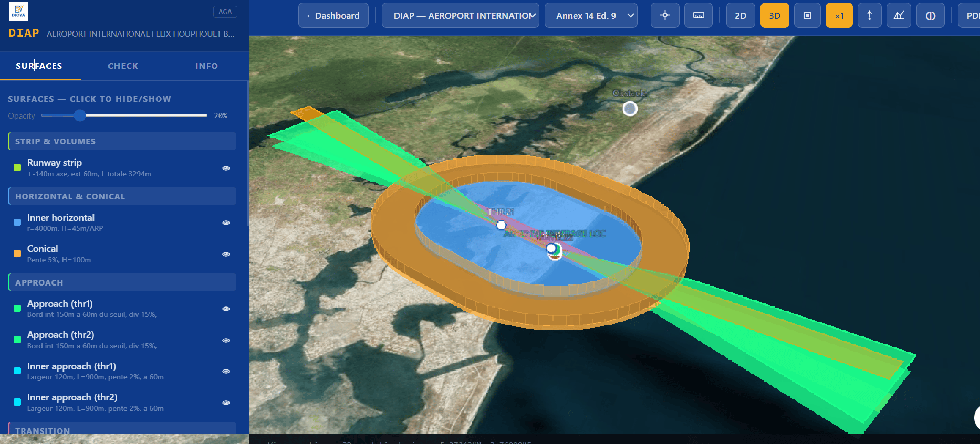Toggle Inner approach (thr1) visibility eye

click(x=226, y=371)
